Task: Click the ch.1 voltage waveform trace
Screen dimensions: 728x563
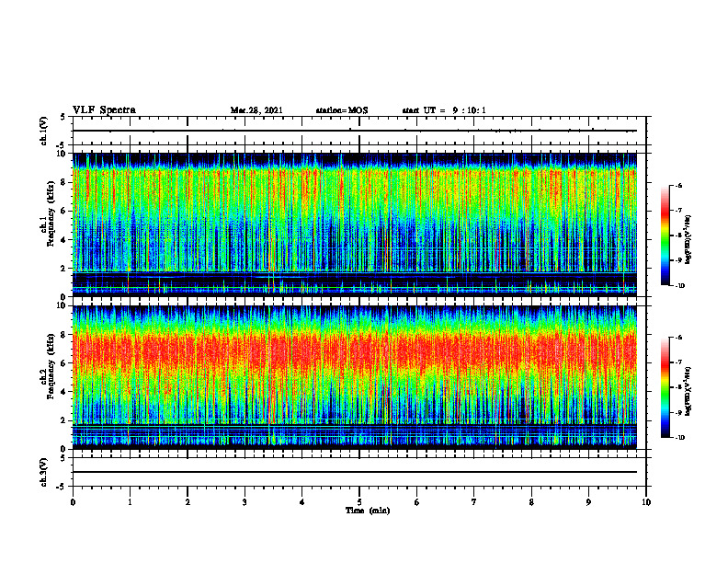Action: [355, 131]
